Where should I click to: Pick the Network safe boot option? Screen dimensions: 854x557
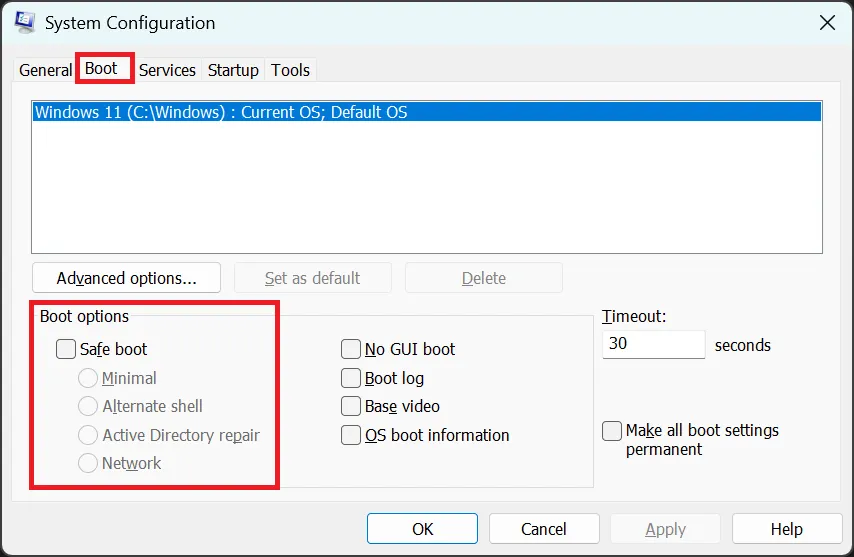(88, 463)
